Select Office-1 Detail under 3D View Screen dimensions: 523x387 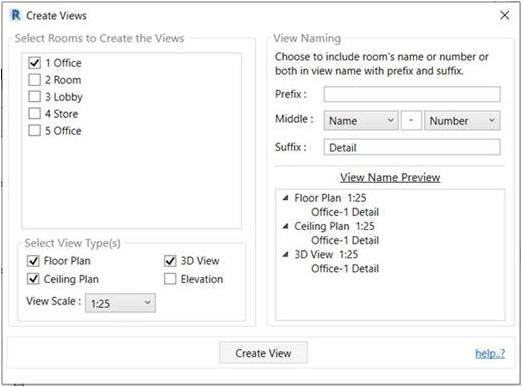[x=345, y=269]
